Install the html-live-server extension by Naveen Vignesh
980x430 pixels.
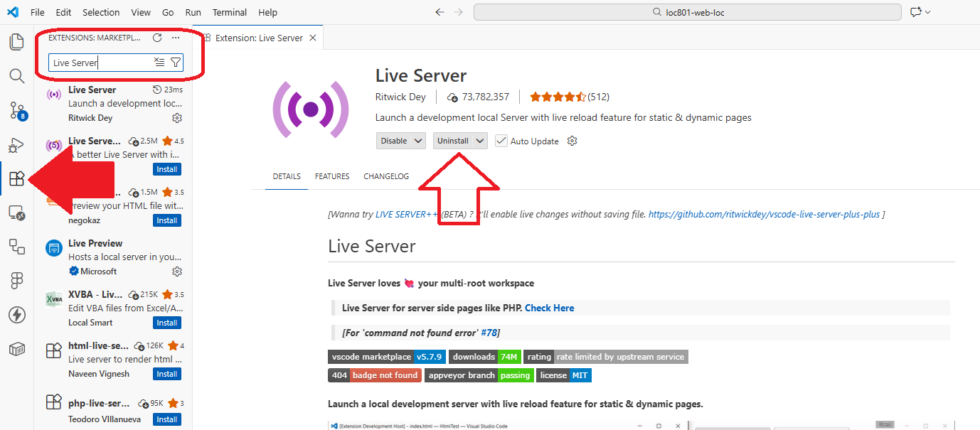(167, 374)
